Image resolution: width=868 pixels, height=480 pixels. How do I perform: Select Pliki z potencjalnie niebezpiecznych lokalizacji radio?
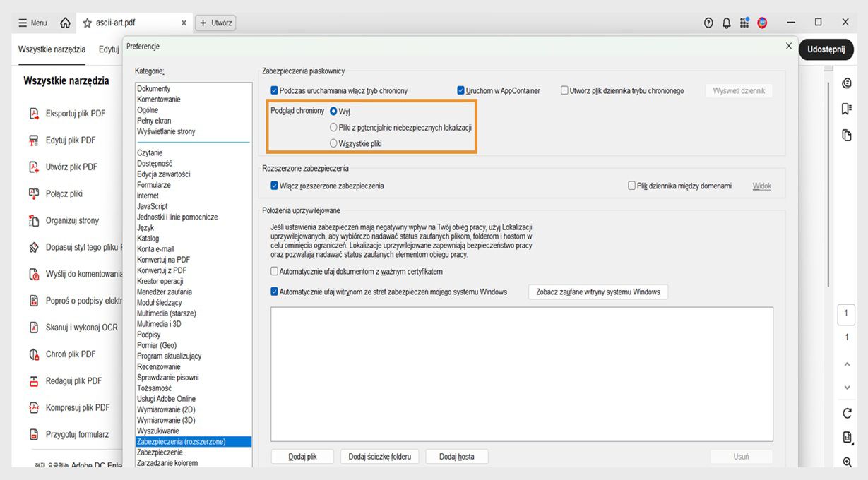click(x=333, y=128)
